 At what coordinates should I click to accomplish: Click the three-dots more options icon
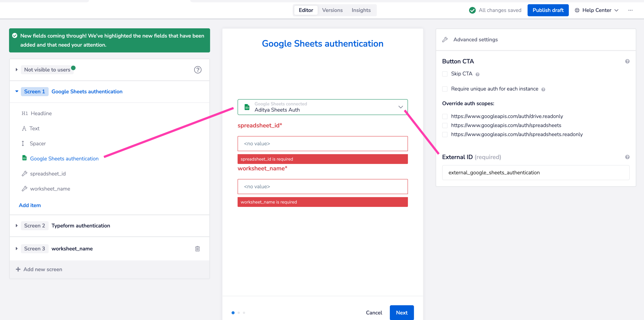(630, 10)
